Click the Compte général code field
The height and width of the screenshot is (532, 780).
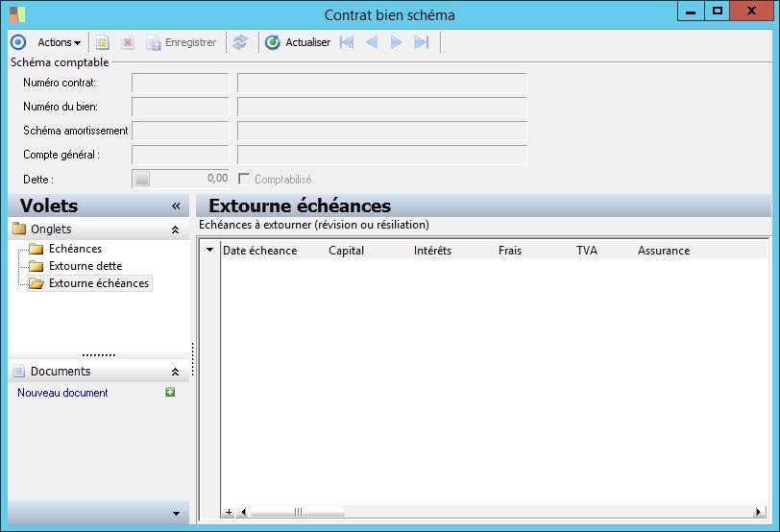click(180, 155)
